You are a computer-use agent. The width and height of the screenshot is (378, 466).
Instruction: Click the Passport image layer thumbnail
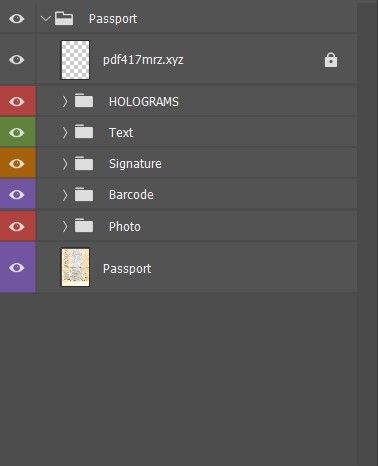point(75,267)
